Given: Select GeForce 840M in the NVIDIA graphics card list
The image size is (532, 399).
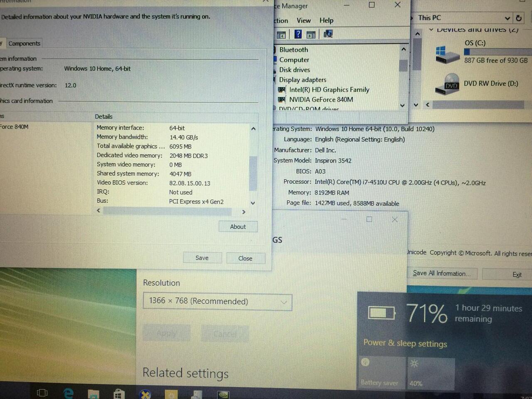Looking at the screenshot, I should click(x=15, y=127).
